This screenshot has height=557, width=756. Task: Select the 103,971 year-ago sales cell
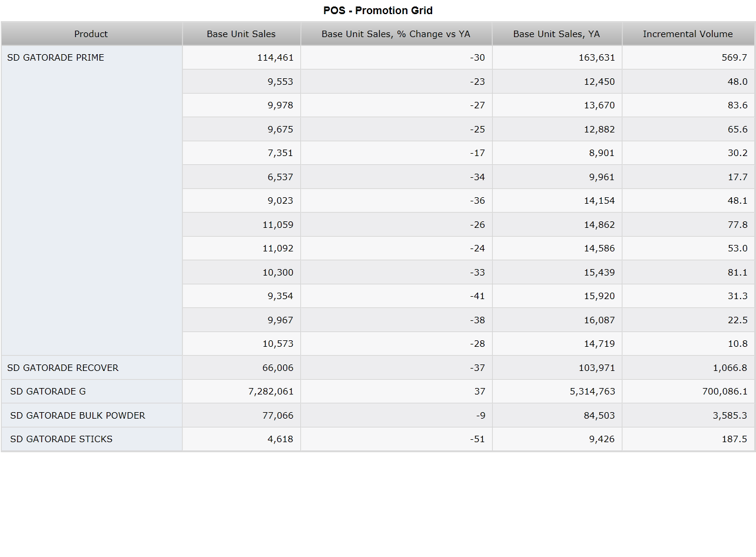pyautogui.click(x=557, y=367)
